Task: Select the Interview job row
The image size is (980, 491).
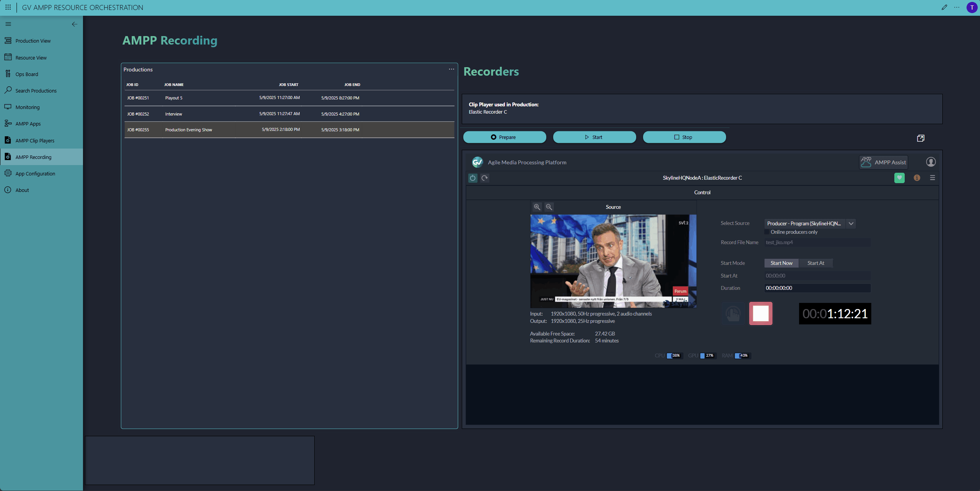Action: point(289,114)
